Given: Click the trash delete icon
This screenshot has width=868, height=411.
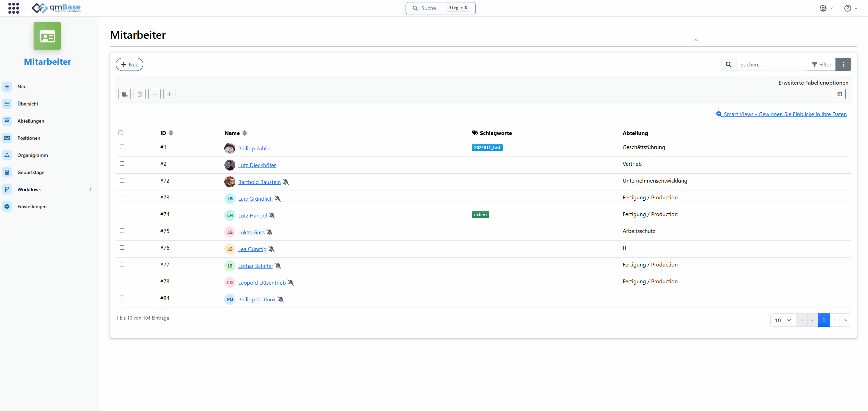Looking at the screenshot, I should pyautogui.click(x=139, y=94).
